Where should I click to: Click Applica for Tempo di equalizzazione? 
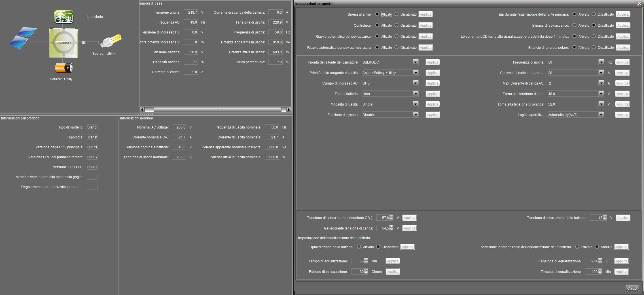tap(393, 261)
